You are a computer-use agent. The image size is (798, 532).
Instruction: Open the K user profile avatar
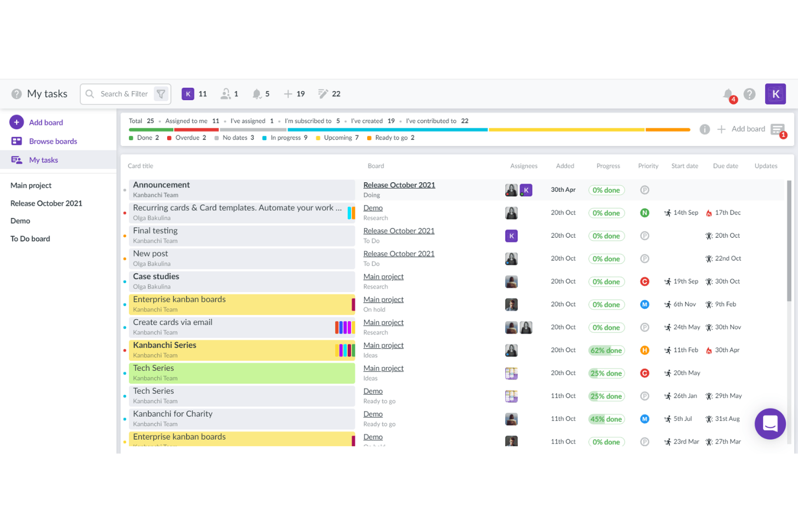pyautogui.click(x=775, y=94)
